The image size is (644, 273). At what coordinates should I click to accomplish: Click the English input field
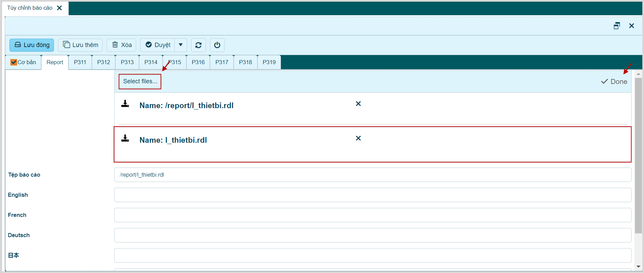pyautogui.click(x=373, y=195)
